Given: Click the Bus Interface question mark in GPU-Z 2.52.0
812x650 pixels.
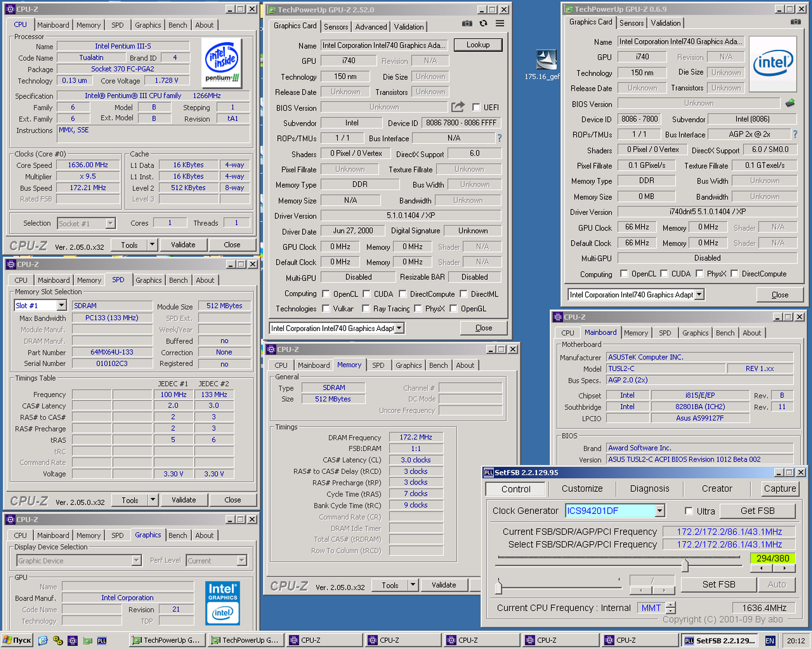Looking at the screenshot, I should pos(499,138).
